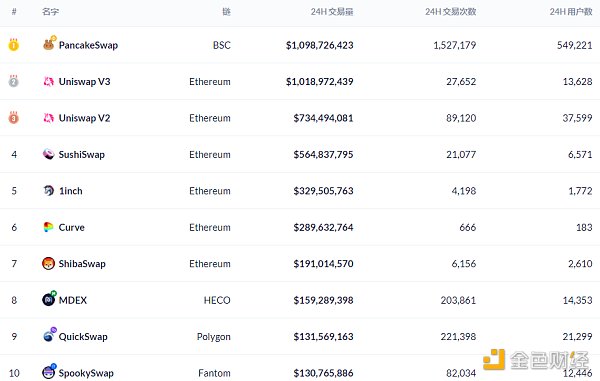
Task: Sort by 24H交易次数 column header
Action: 450,12
